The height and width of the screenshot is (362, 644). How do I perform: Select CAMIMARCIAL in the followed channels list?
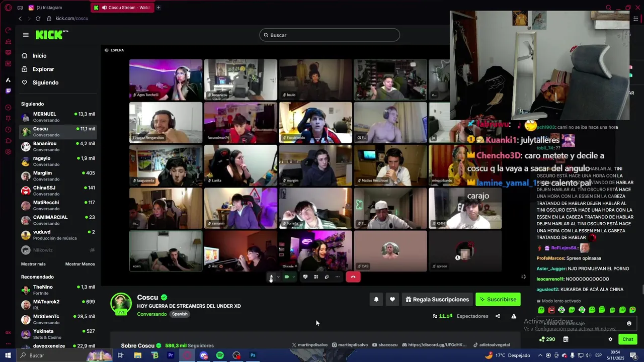coord(58,220)
